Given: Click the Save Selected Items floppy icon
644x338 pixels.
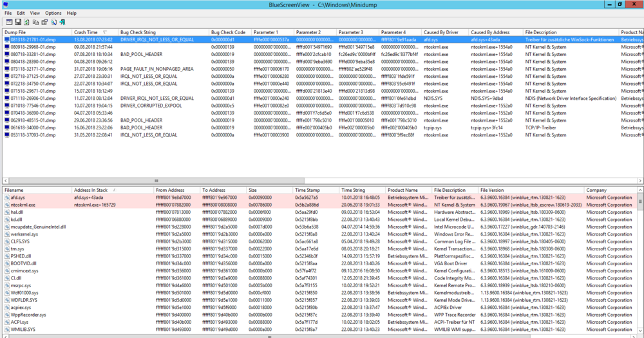Looking at the screenshot, I should pos(17,22).
